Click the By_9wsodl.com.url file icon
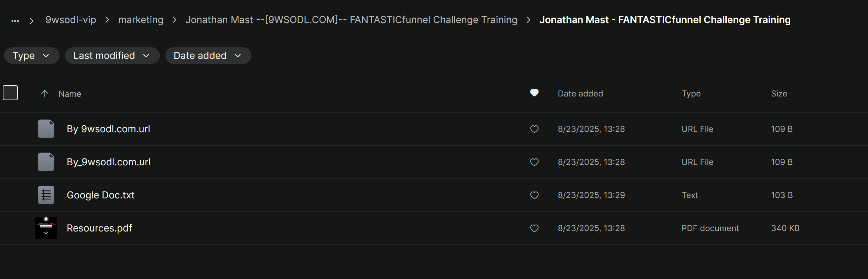Screen dimensions: 868x279 (x=46, y=162)
